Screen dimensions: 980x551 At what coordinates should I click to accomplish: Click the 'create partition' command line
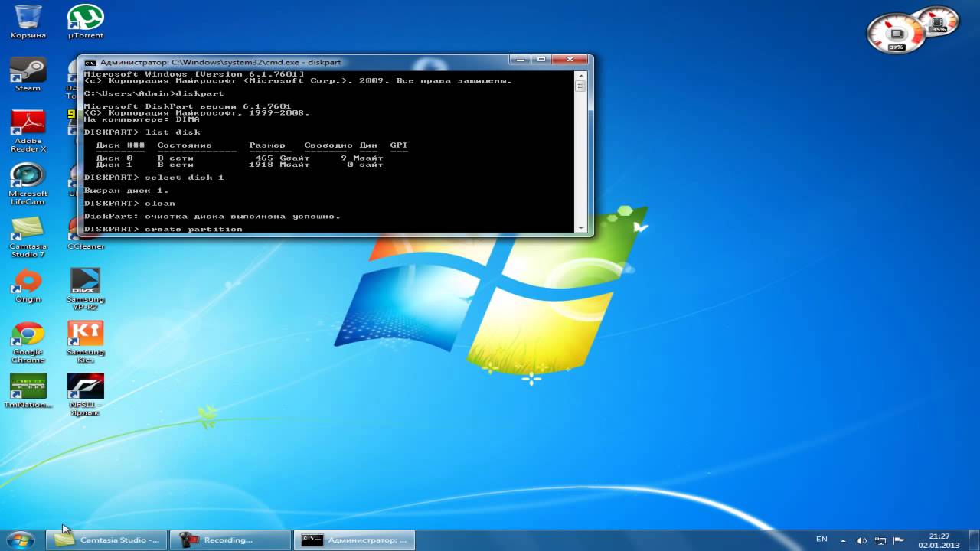[x=163, y=229]
